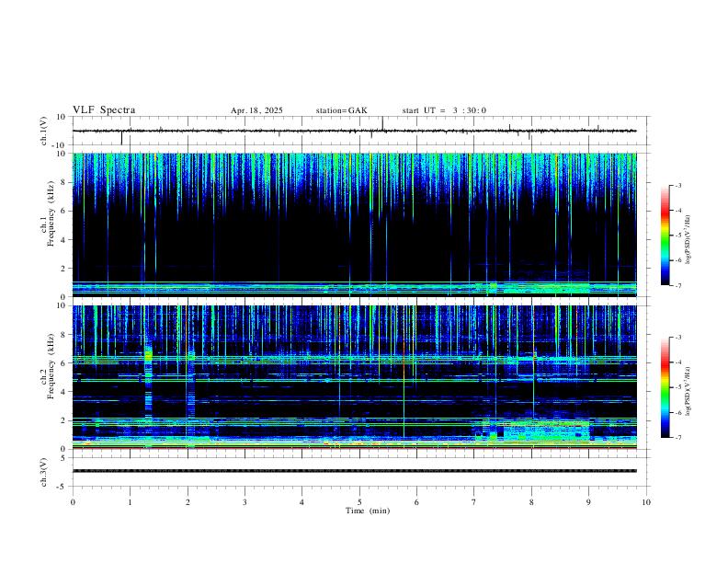
Task: Click time axis tick label "0"
Action: (73, 502)
